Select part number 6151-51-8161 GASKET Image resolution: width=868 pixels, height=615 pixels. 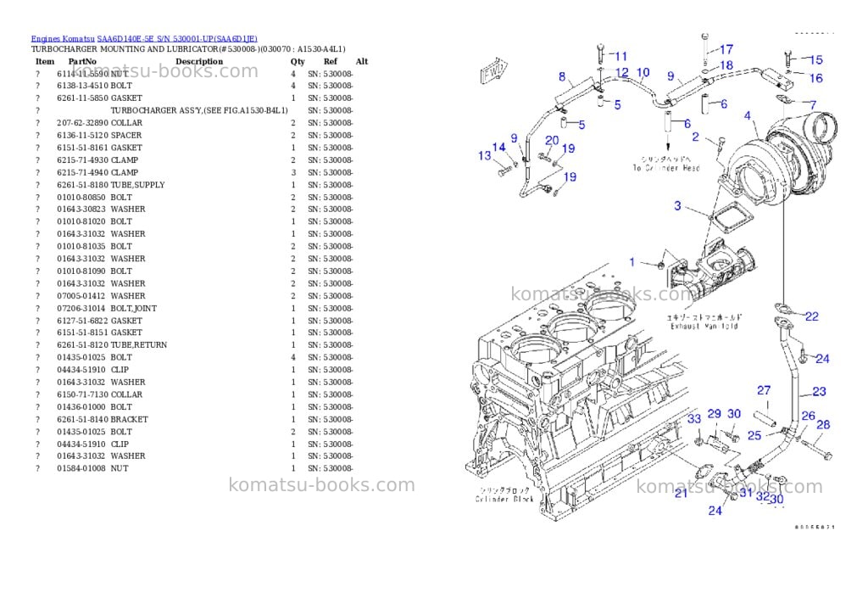(99, 148)
